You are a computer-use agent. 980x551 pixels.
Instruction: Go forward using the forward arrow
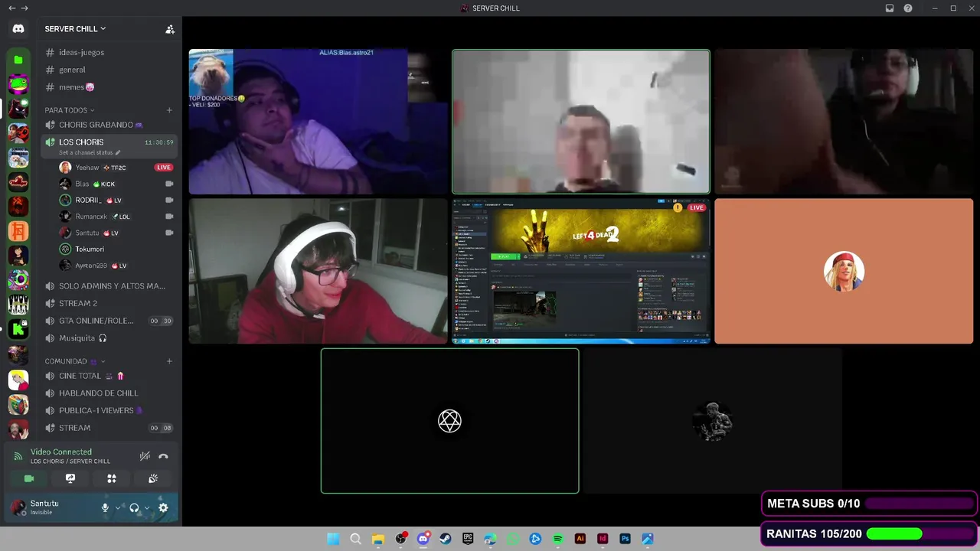[x=24, y=8]
